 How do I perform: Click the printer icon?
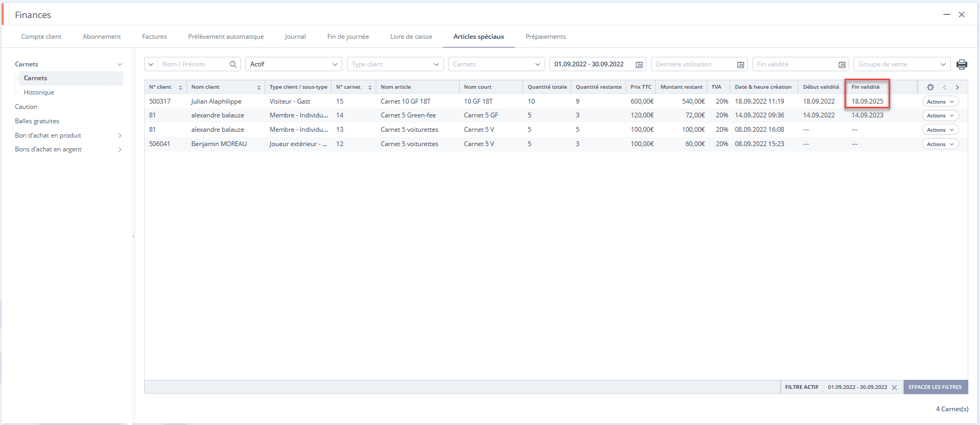pos(961,64)
